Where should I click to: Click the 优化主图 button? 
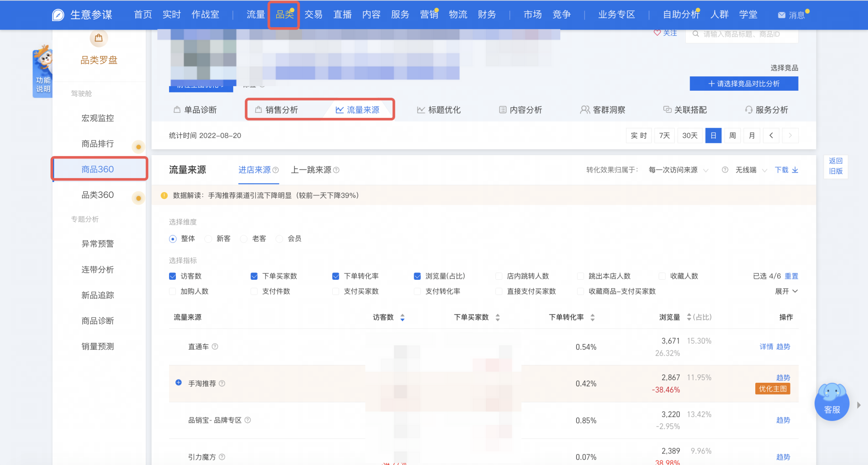coord(772,389)
